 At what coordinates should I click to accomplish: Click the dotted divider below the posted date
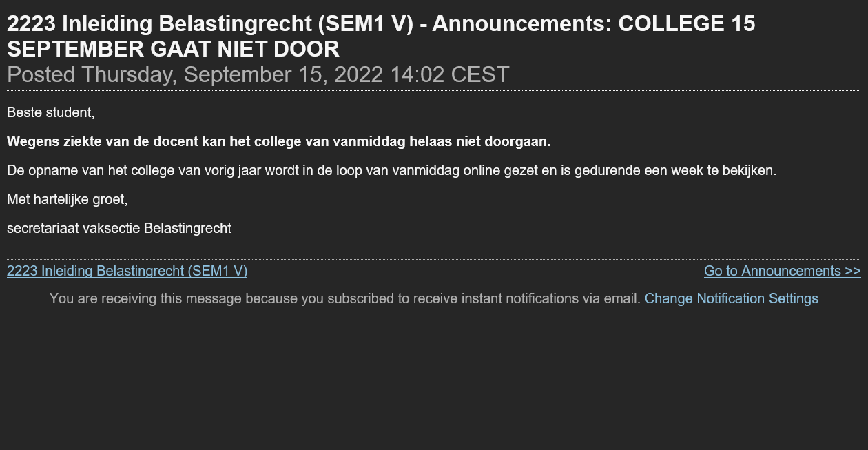coord(433,90)
